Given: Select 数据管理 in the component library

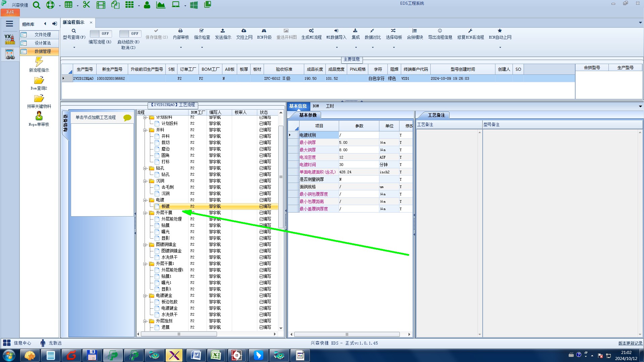Looking at the screenshot, I should [x=43, y=51].
